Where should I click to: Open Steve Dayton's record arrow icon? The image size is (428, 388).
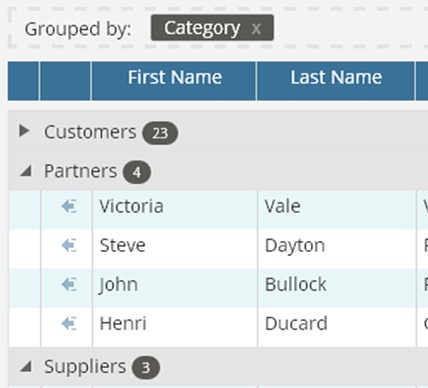point(69,246)
